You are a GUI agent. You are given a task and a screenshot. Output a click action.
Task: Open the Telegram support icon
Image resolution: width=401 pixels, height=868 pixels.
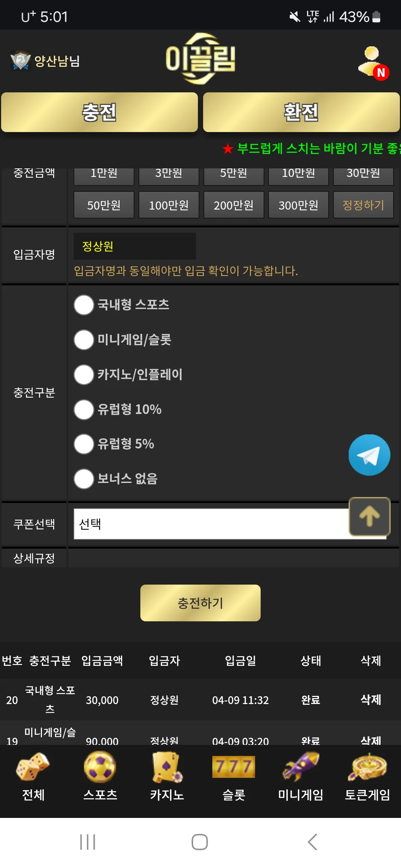[x=369, y=455]
